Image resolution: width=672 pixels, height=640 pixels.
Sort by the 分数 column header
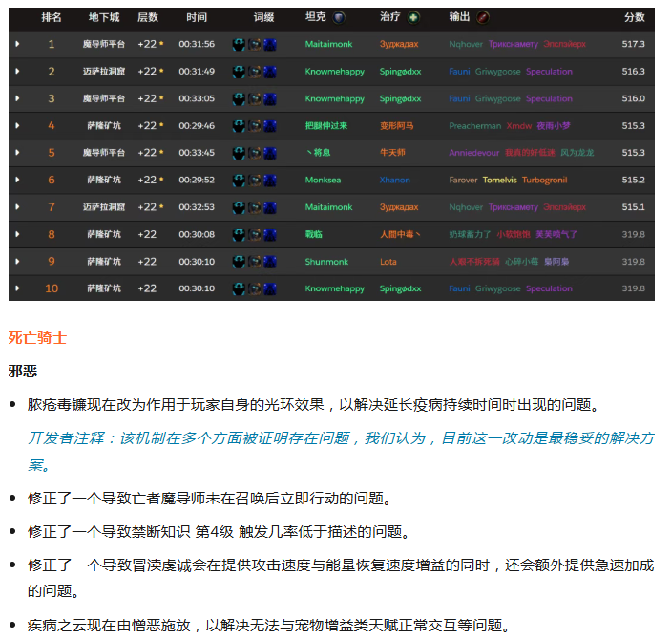634,17
